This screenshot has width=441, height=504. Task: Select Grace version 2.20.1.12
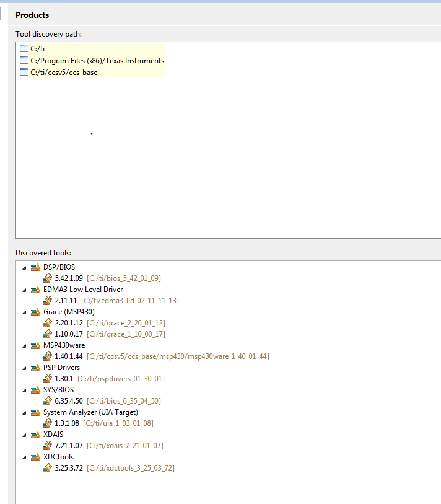coord(69,323)
